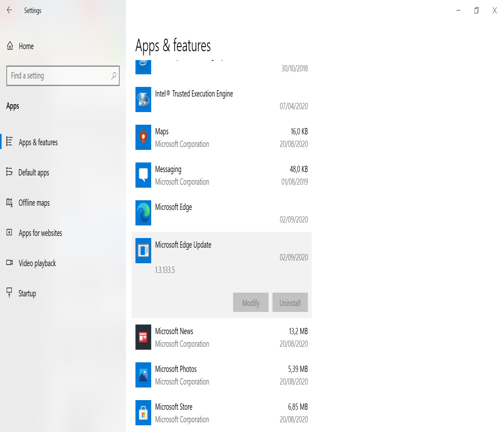Click the Microsoft Edge app icon

[x=143, y=213]
